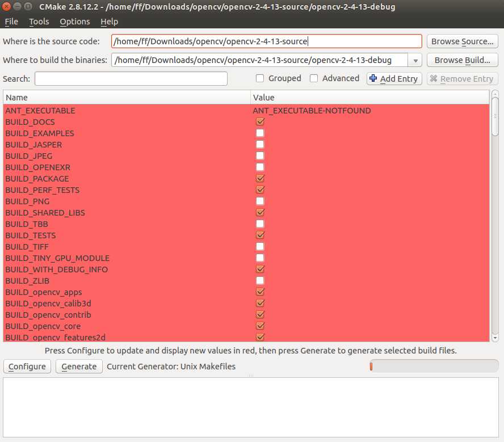Check the BUILD_TINY_GPU_MODULE checkbox
The height and width of the screenshot is (442, 504).
[260, 258]
